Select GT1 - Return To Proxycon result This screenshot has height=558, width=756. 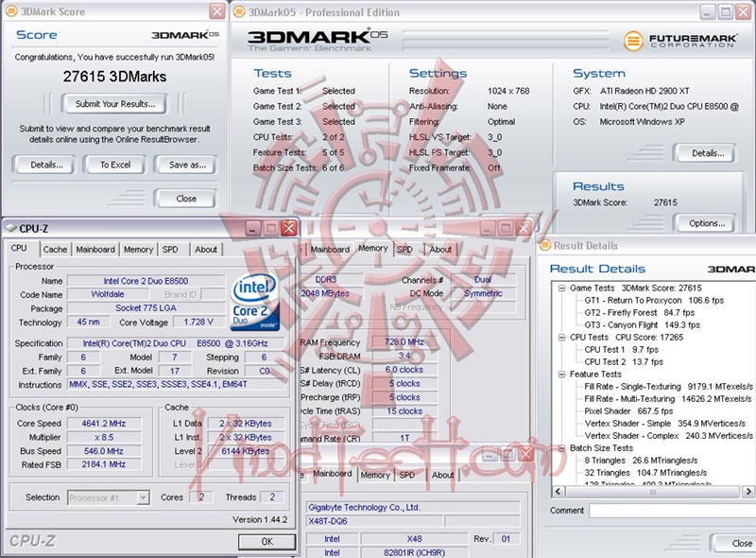click(654, 300)
